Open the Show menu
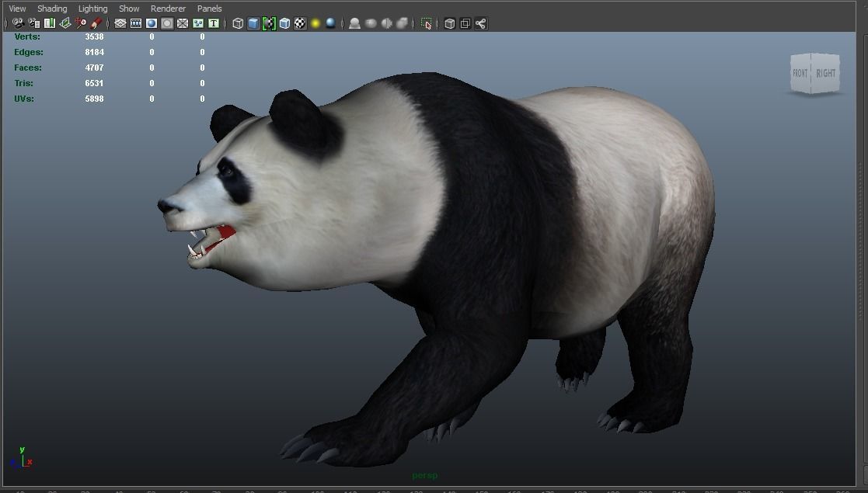868x493 pixels. point(129,9)
